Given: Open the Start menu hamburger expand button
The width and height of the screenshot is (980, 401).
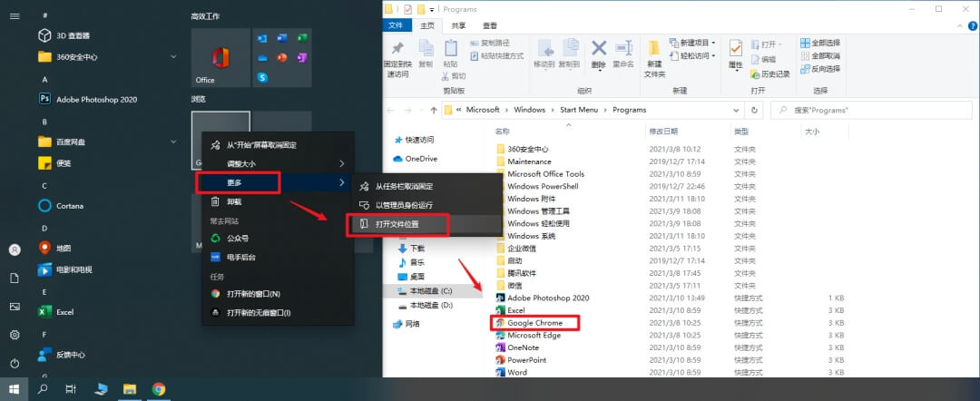Looking at the screenshot, I should pos(15,15).
